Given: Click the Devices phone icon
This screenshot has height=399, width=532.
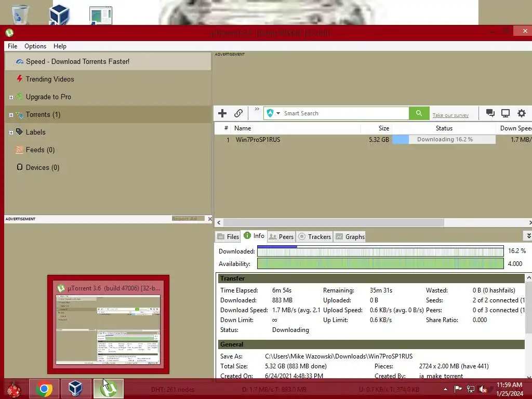Looking at the screenshot, I should click(x=20, y=167).
